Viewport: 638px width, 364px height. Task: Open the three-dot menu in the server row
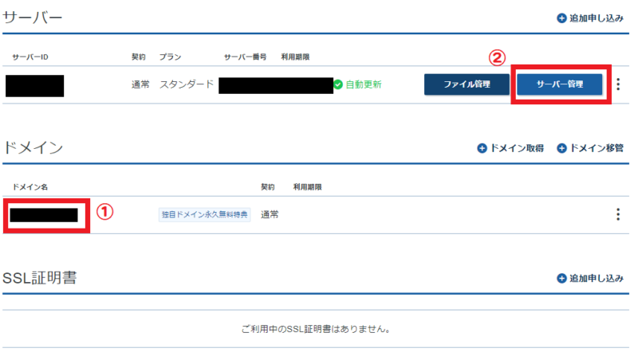[x=618, y=84]
